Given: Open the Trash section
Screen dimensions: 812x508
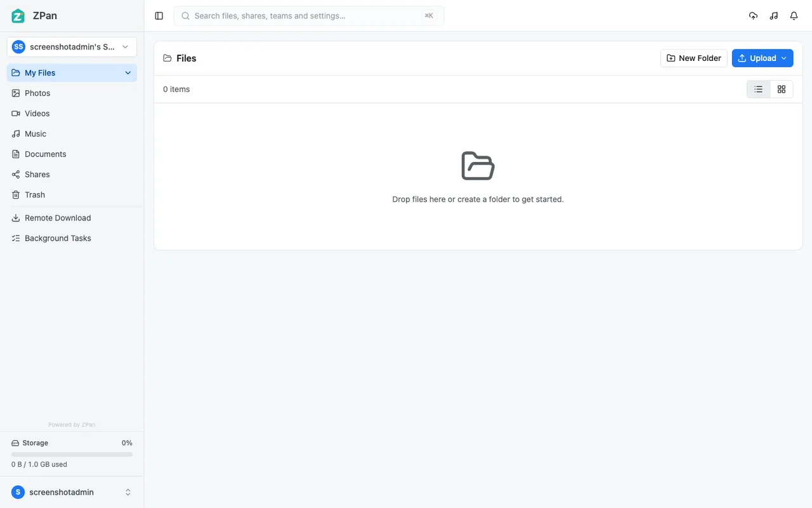Looking at the screenshot, I should pyautogui.click(x=72, y=195).
